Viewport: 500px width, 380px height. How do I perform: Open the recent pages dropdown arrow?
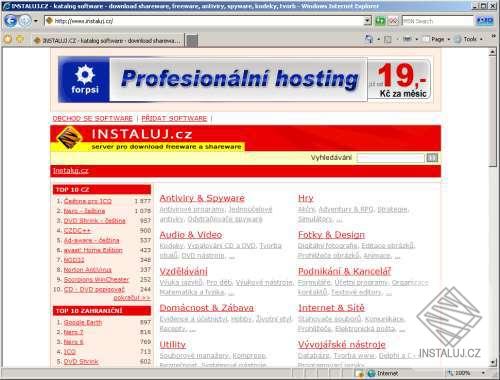click(x=36, y=21)
